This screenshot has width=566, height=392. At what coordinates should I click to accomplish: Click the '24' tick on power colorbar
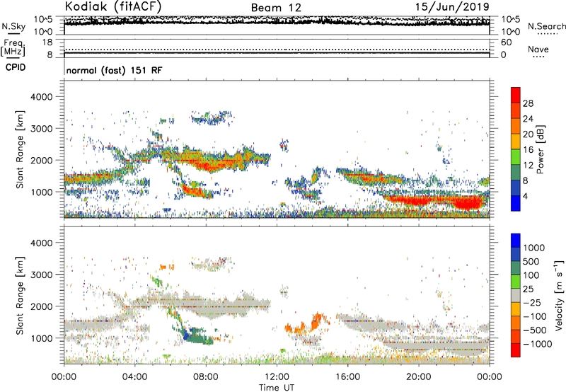[x=528, y=119]
